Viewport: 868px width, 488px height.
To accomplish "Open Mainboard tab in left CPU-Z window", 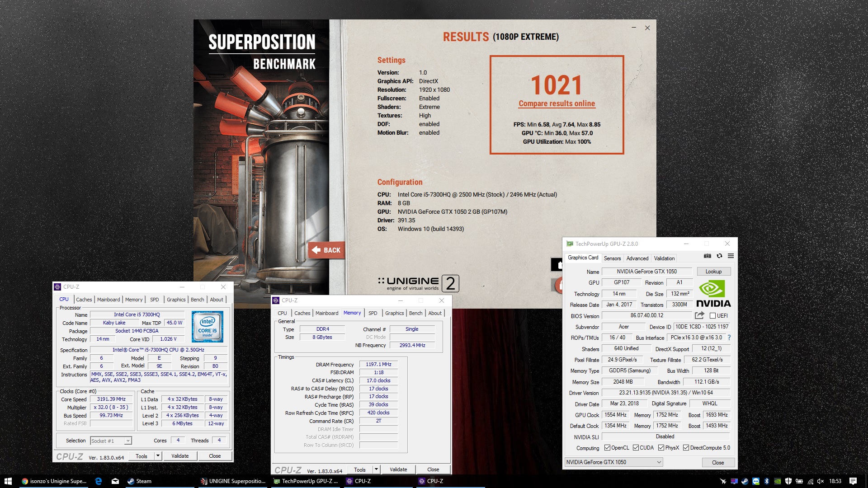I will click(x=108, y=300).
